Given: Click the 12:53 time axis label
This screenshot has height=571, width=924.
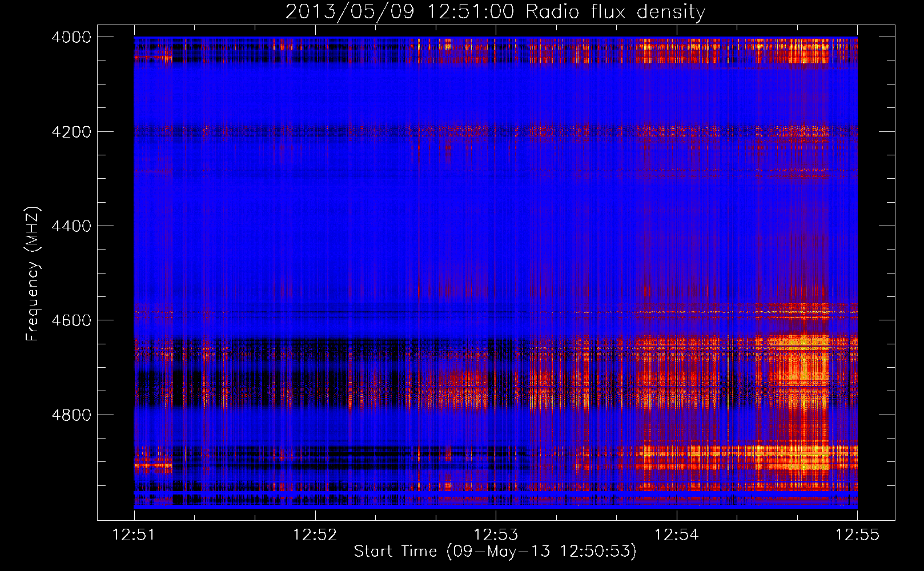Looking at the screenshot, I should (x=496, y=534).
